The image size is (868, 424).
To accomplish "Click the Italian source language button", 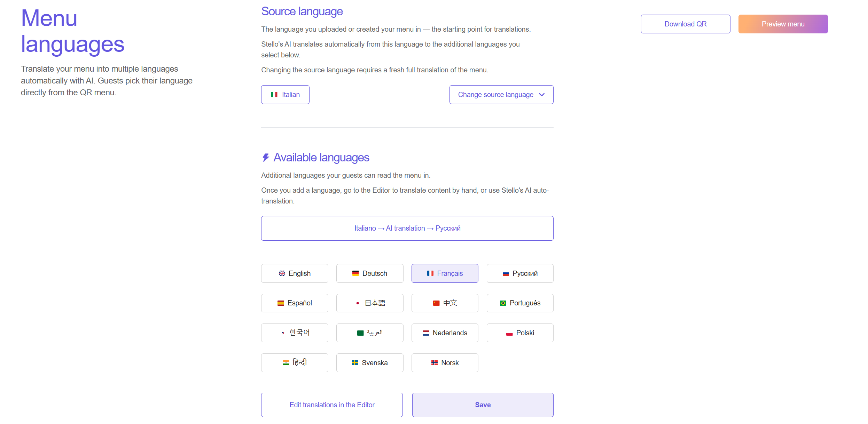I will click(x=285, y=95).
